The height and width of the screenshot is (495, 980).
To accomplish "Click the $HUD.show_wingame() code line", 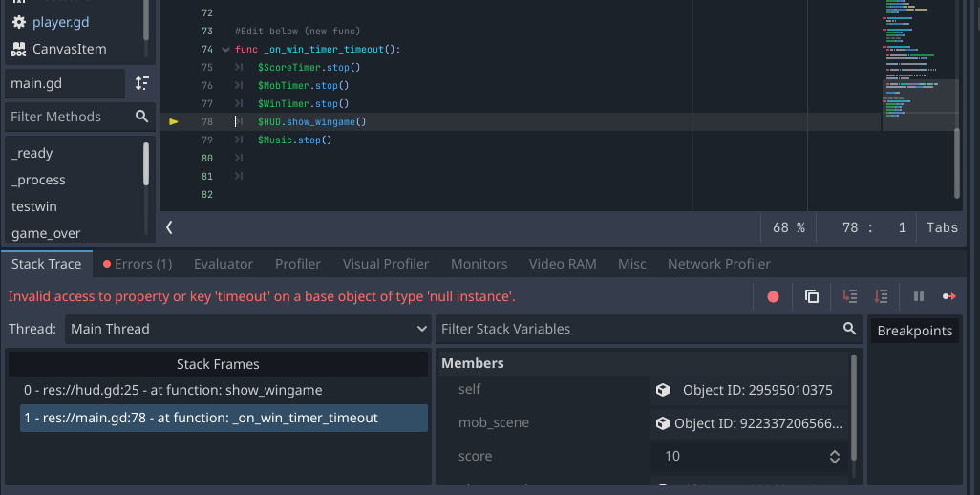I will coord(312,122).
